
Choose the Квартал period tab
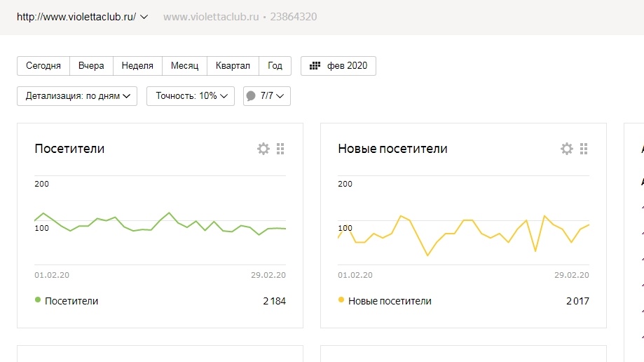[233, 66]
